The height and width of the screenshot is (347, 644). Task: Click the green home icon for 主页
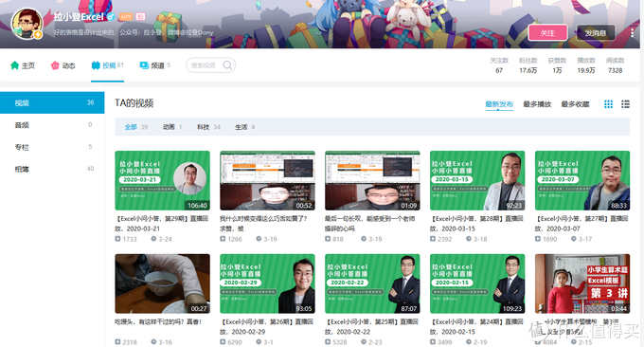tap(15, 65)
